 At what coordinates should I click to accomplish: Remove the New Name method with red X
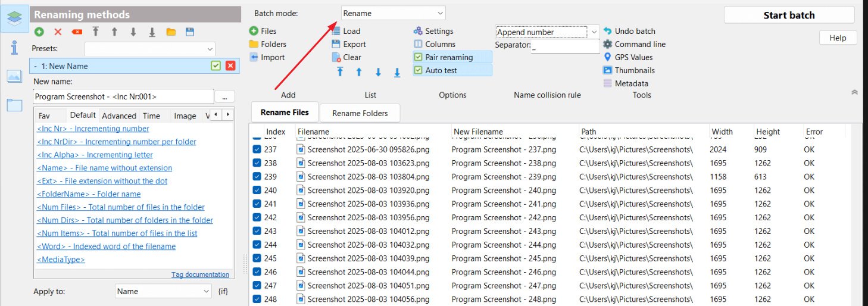[230, 66]
